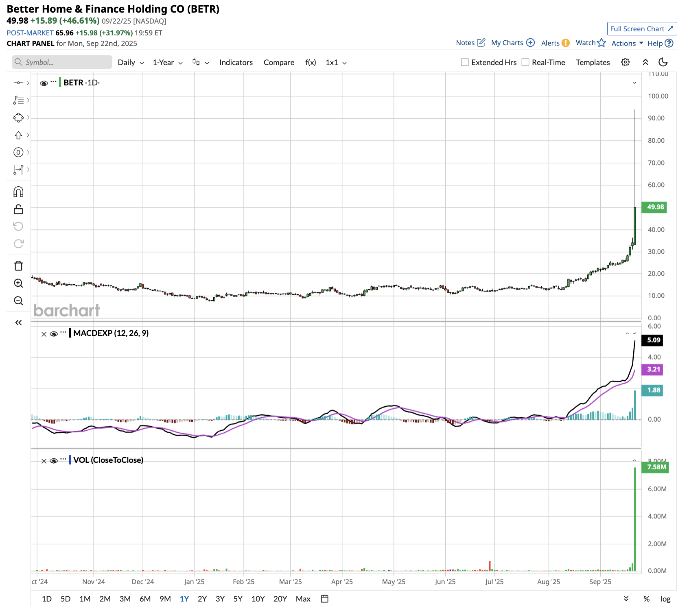The width and height of the screenshot is (700, 606).
Task: Open the Compare menu
Action: point(278,62)
